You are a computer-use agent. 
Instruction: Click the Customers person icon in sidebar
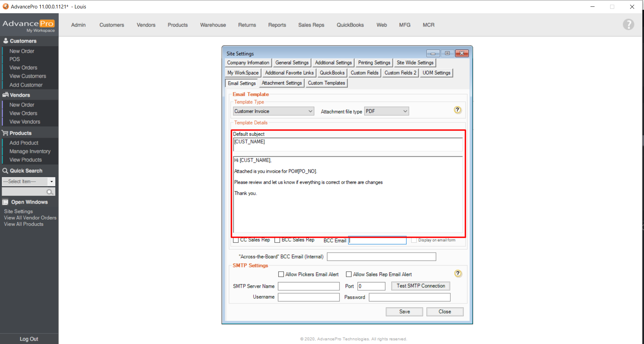click(5, 41)
